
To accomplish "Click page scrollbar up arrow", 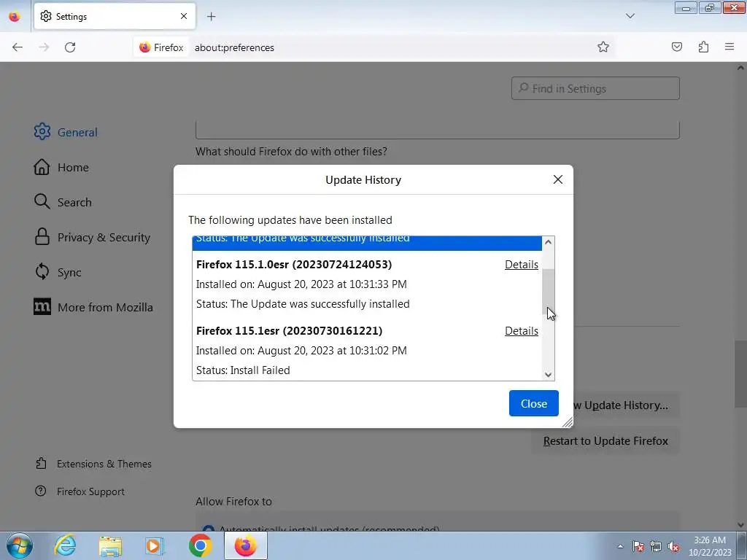I will pos(740,68).
